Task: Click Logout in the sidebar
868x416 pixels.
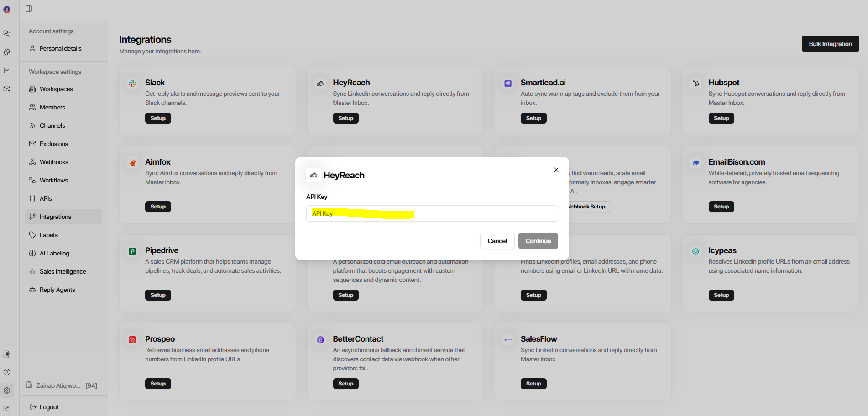Action: click(49, 407)
